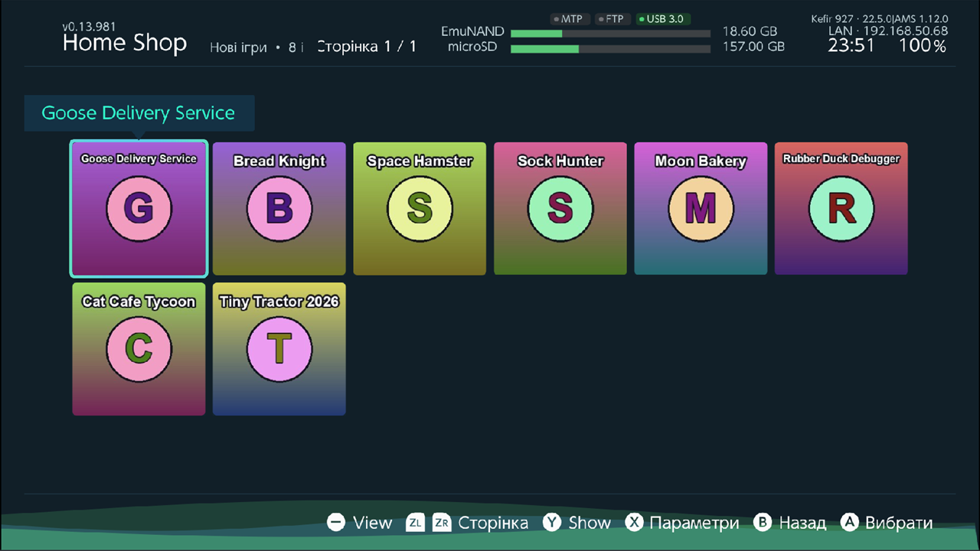Click the Сторінка 1 / 1 page indicator
980x551 pixels.
(x=367, y=47)
